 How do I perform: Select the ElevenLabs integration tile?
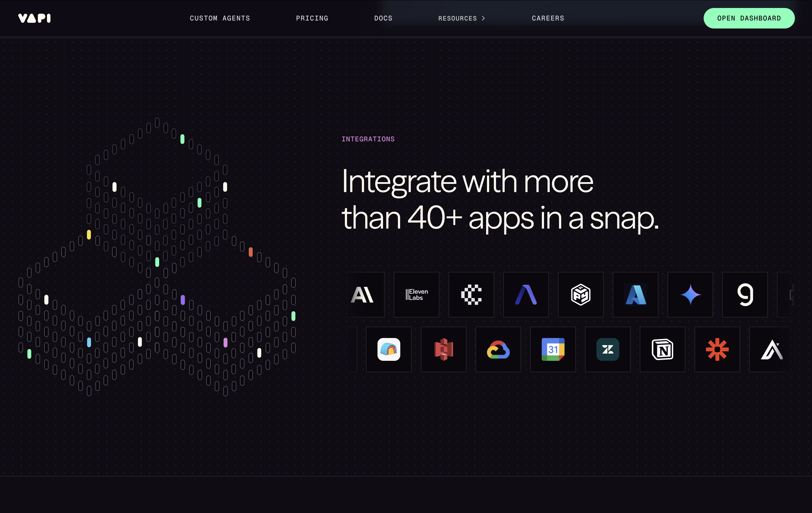(x=417, y=295)
